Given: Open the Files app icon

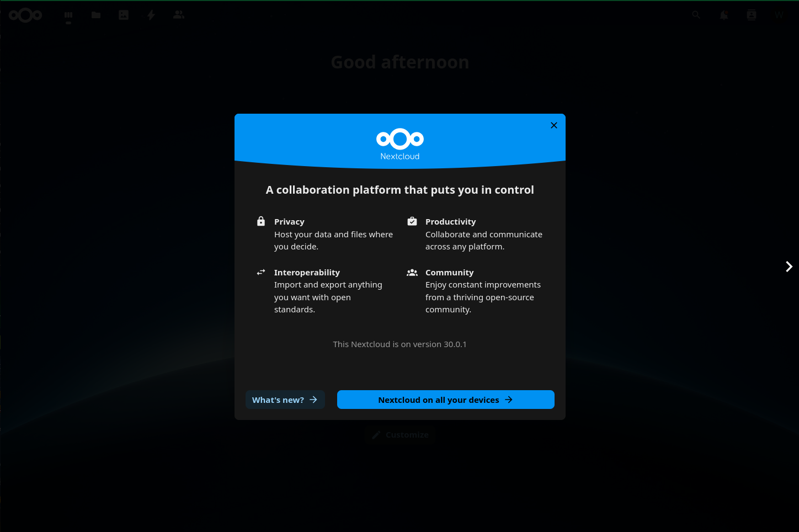Looking at the screenshot, I should tap(96, 15).
